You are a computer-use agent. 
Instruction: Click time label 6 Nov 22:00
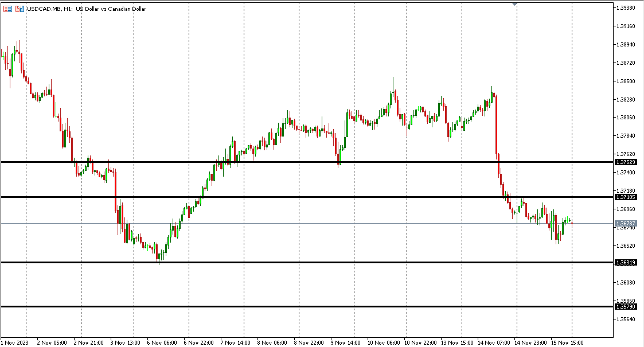tap(199, 343)
